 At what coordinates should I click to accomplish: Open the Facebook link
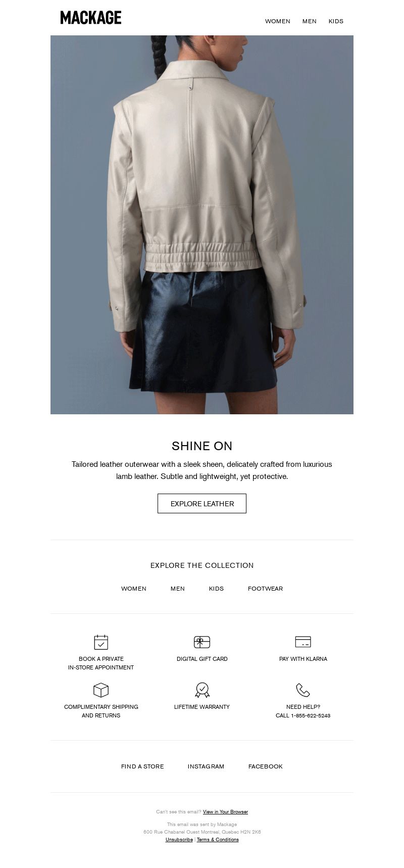pos(266,766)
